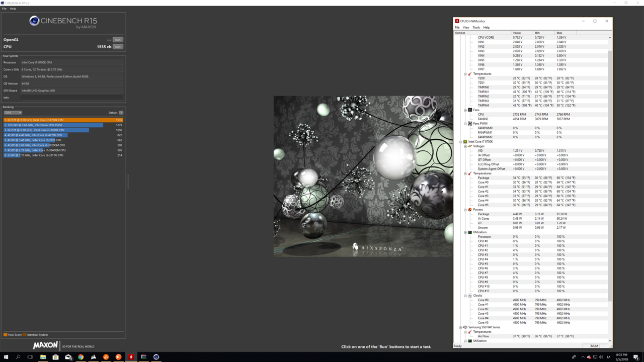The width and height of the screenshot is (644, 362).
Task: Click the HWMonitor lightning taskbar icon
Action: point(131,357)
